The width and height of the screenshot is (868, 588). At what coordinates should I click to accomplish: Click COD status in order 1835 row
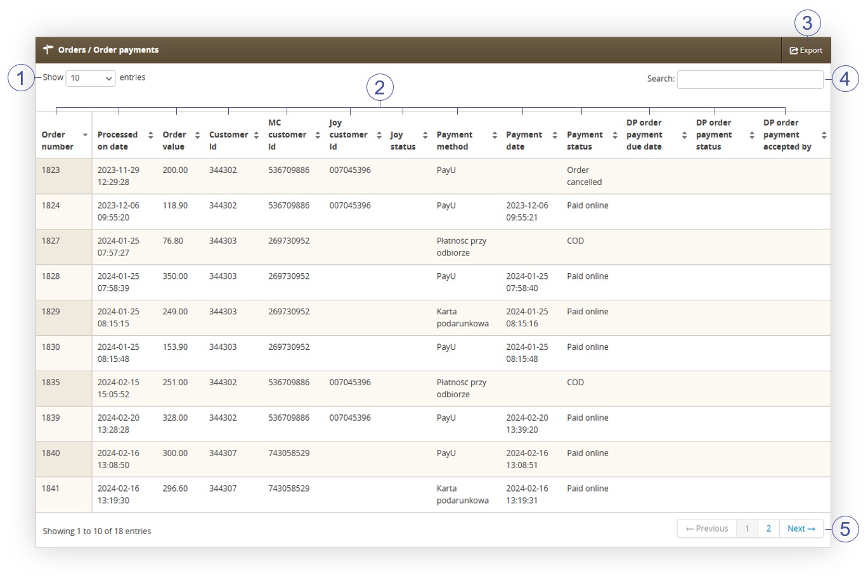click(x=575, y=383)
